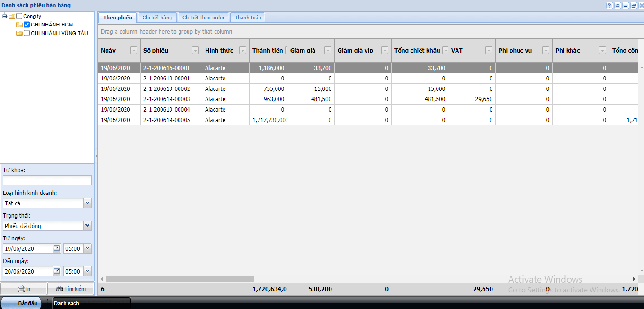This screenshot has width=644, height=309.
Task: Open the Loại hình kinh doanh dropdown
Action: [x=87, y=203]
